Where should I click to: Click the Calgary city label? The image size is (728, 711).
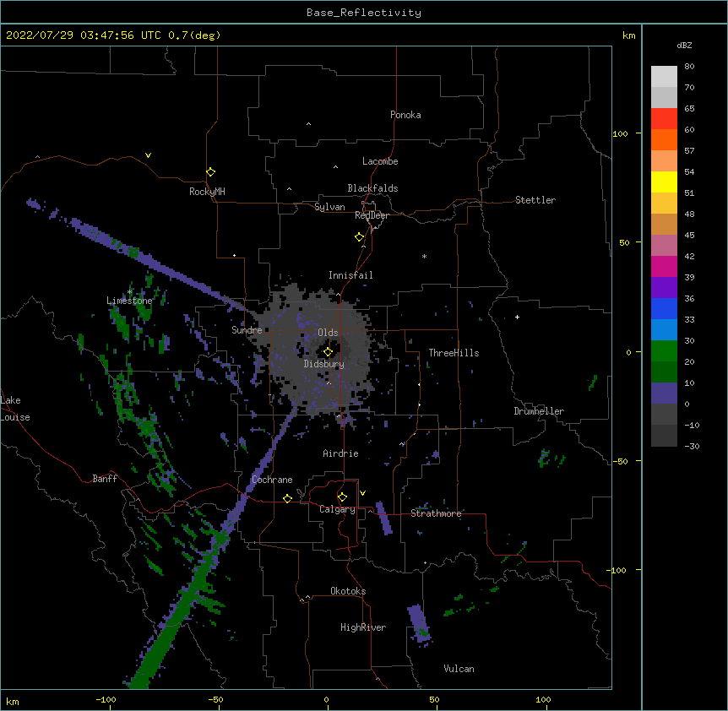tap(337, 509)
